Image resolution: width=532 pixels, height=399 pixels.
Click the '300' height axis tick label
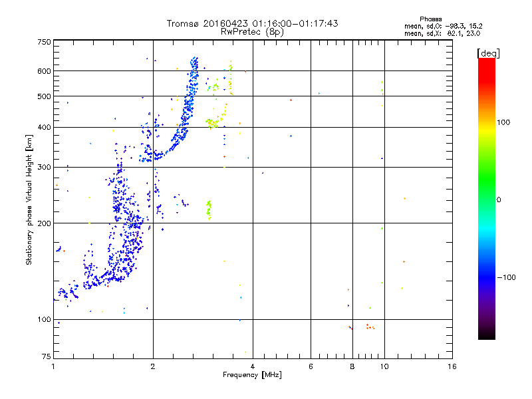(x=44, y=167)
